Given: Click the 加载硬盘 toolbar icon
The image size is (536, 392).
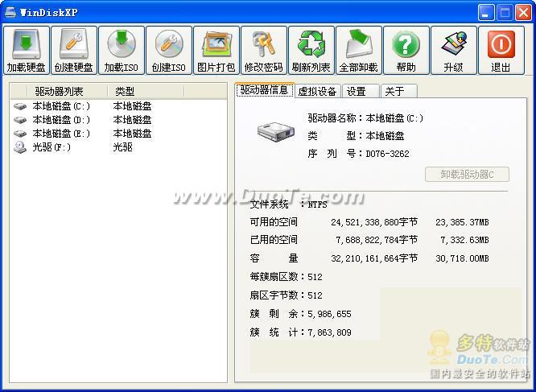Looking at the screenshot, I should click(x=27, y=50).
